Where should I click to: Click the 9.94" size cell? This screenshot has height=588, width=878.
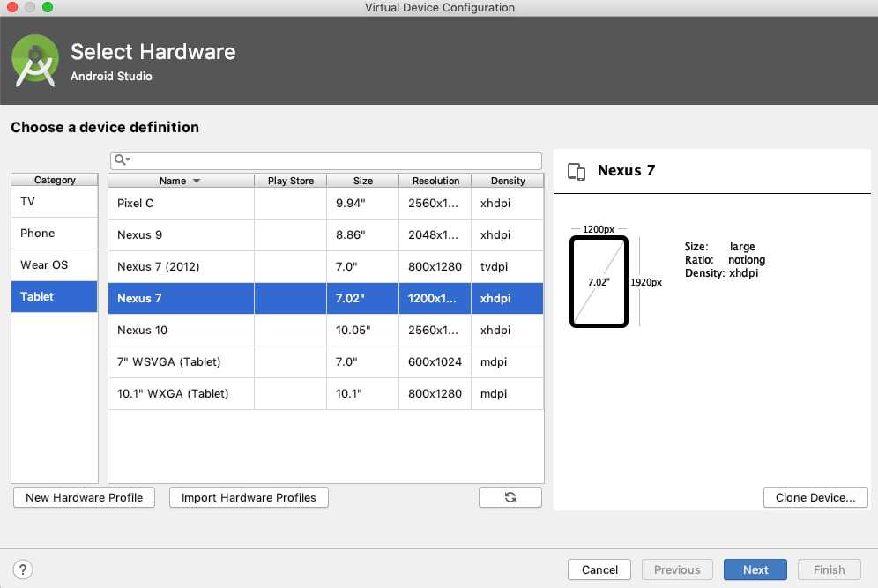[x=363, y=204]
